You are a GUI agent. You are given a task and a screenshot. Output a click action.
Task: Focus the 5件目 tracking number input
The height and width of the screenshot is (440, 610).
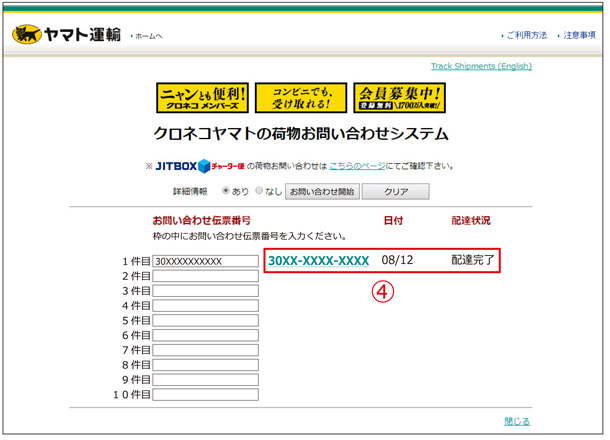[x=205, y=321]
